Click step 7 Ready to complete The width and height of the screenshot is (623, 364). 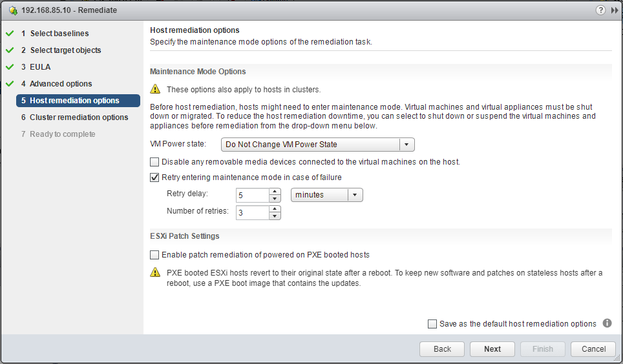tap(58, 134)
